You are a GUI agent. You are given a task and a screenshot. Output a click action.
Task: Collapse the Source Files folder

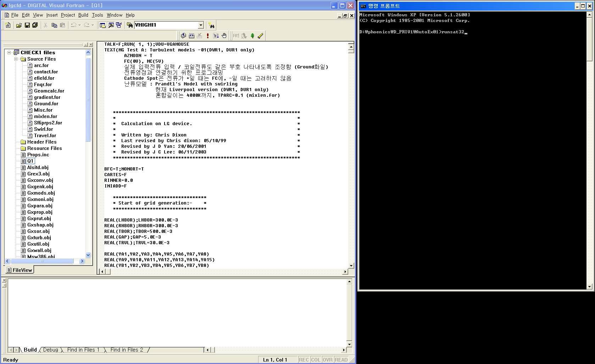(x=16, y=59)
